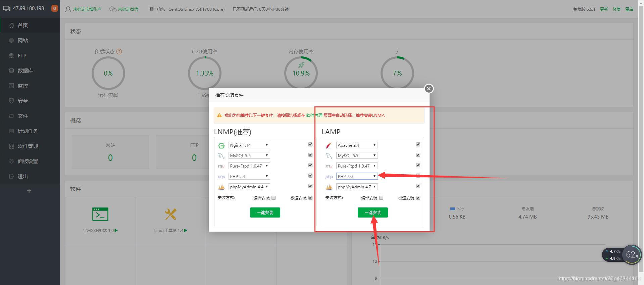
Task: Click the 网站 count card
Action: [110, 152]
